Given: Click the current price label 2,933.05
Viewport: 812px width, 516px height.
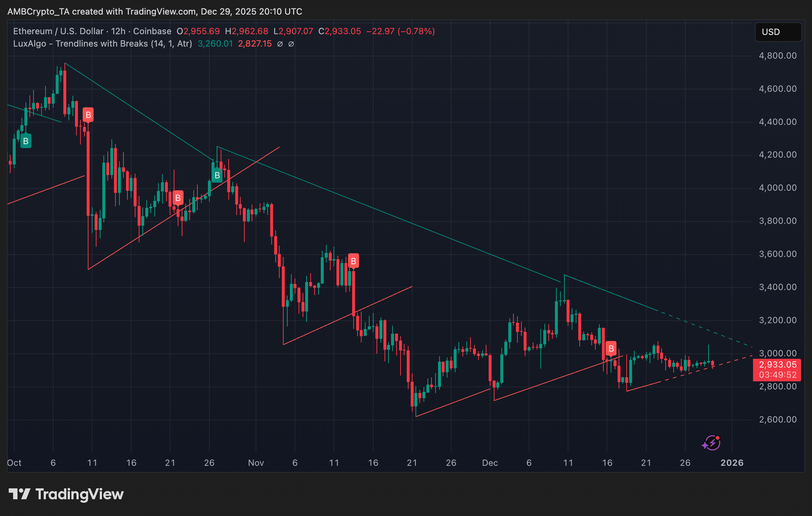Looking at the screenshot, I should (x=777, y=365).
